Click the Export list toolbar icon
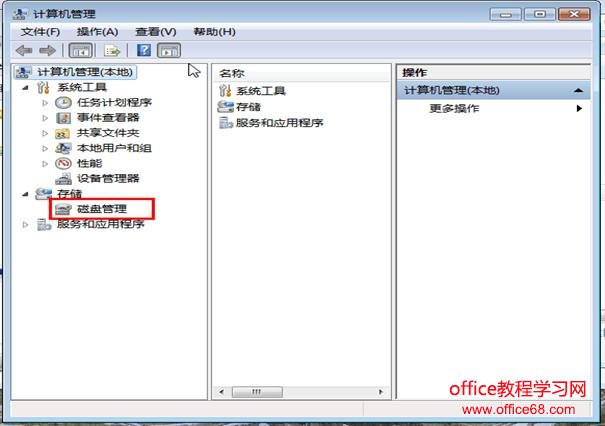Screen dimensions: 605x426 [x=112, y=51]
